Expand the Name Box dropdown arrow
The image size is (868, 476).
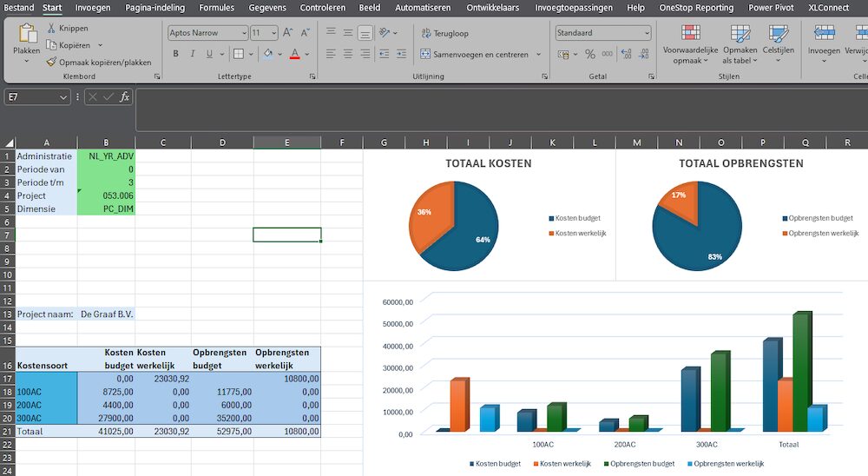[x=63, y=97]
